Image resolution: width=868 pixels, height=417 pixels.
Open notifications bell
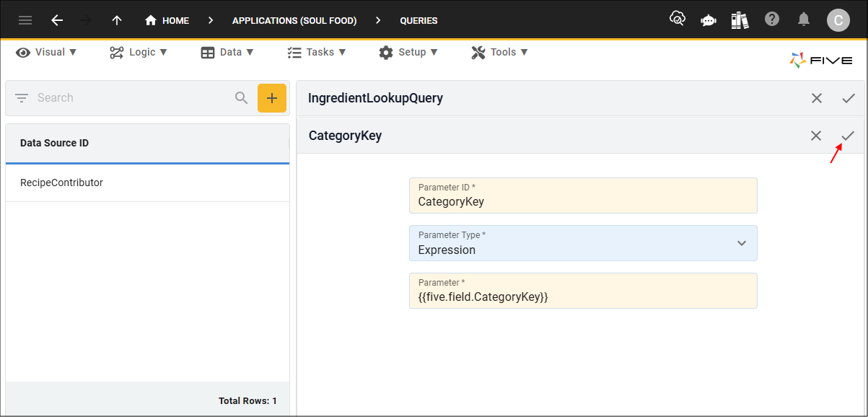pyautogui.click(x=804, y=19)
